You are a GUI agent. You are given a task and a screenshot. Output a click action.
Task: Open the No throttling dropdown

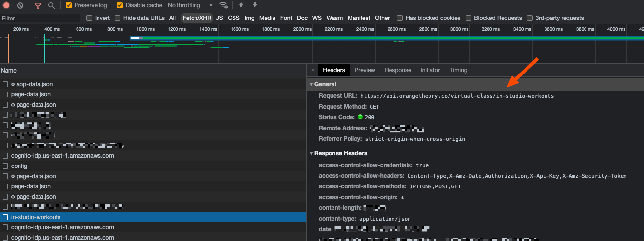point(190,5)
